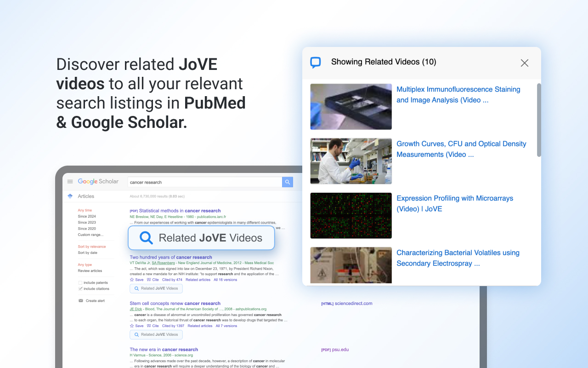Filter results to Since 2020
Screen dimensions: 588x368
[87, 229]
